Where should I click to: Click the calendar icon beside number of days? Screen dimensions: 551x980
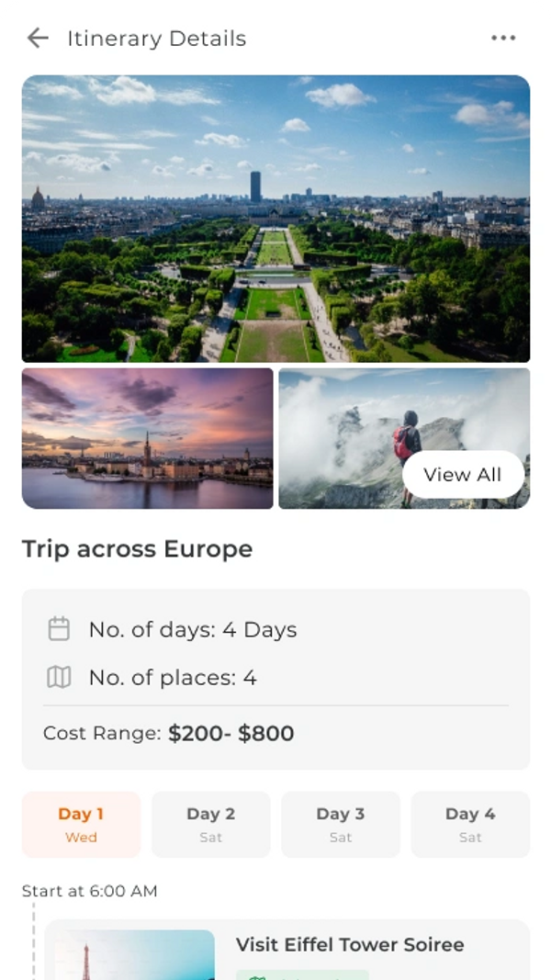click(x=59, y=629)
